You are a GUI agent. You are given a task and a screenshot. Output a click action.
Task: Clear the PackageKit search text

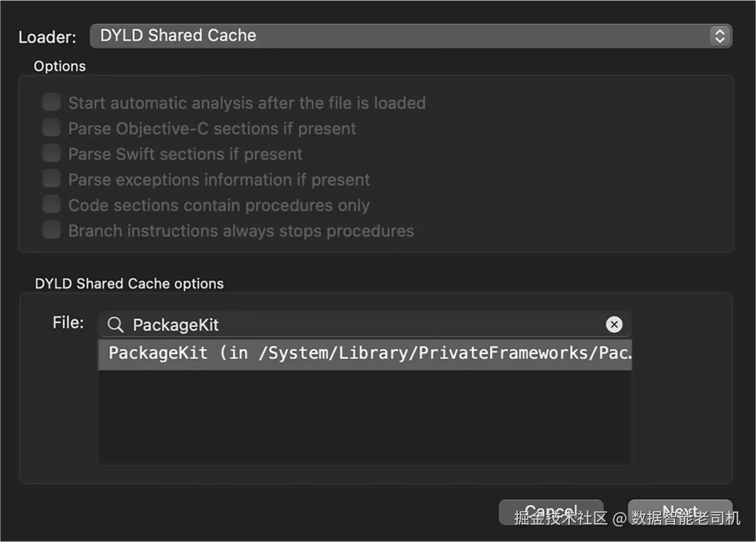(x=614, y=324)
